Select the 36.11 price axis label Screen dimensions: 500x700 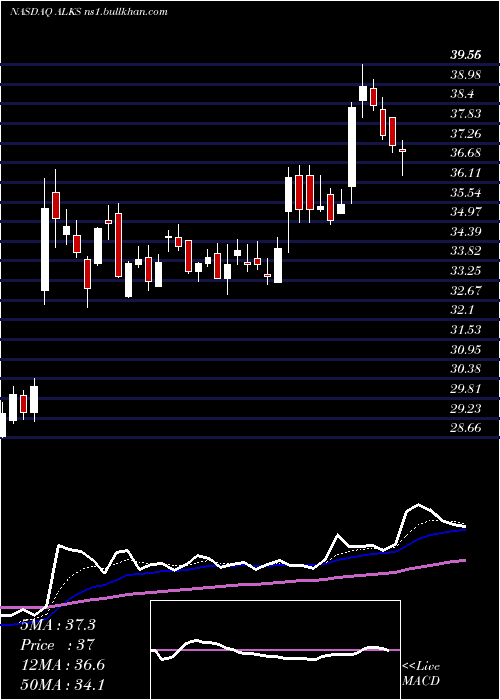click(466, 173)
